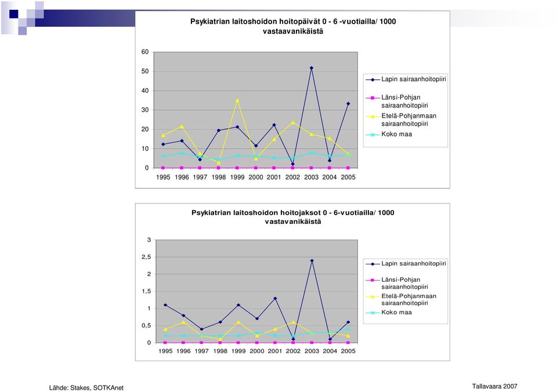557x392 pixels.
Task: Click the '1,5' y-axis label in bottom chart
Action: point(146,292)
